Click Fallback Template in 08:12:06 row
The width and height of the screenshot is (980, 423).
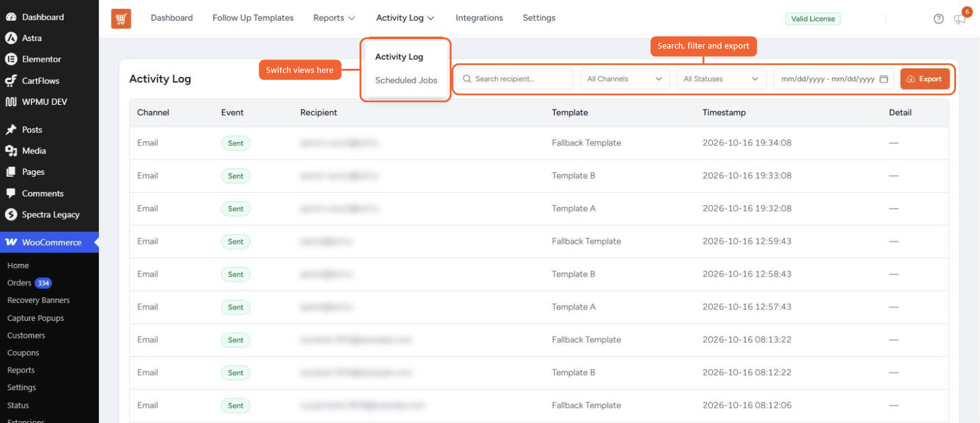tap(586, 405)
